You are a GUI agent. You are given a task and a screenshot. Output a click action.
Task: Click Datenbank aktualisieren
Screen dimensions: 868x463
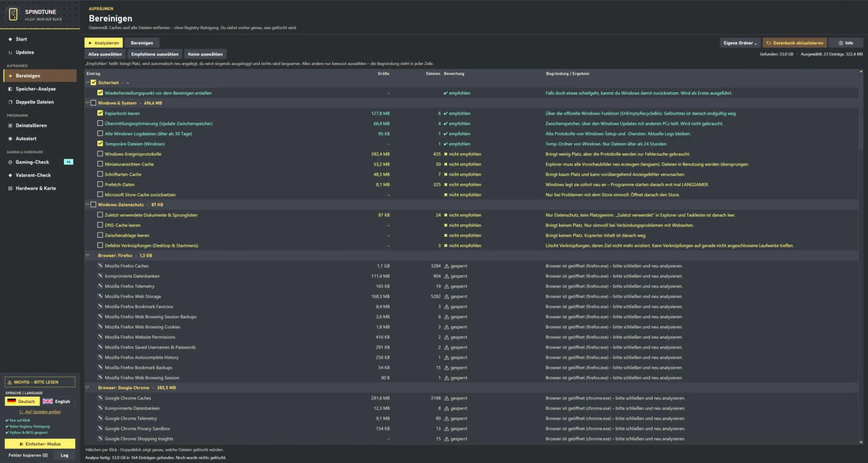(795, 43)
